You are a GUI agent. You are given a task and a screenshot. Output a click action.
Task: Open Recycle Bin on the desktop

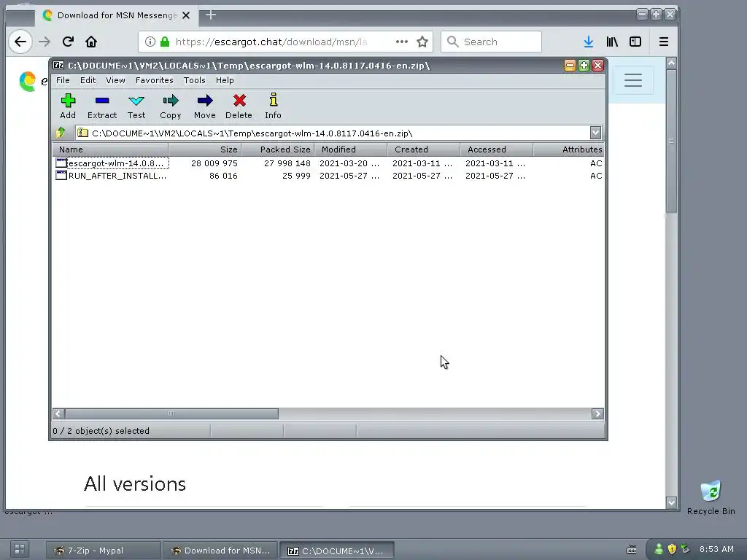pos(711,497)
